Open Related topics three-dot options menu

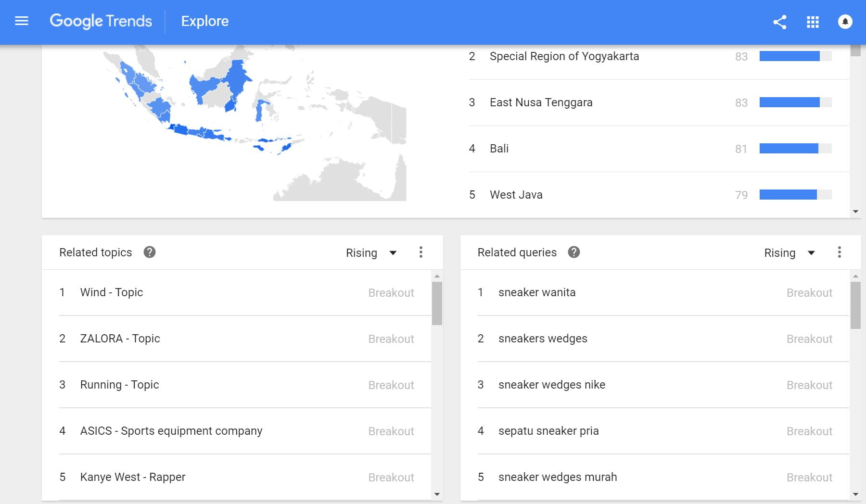421,252
